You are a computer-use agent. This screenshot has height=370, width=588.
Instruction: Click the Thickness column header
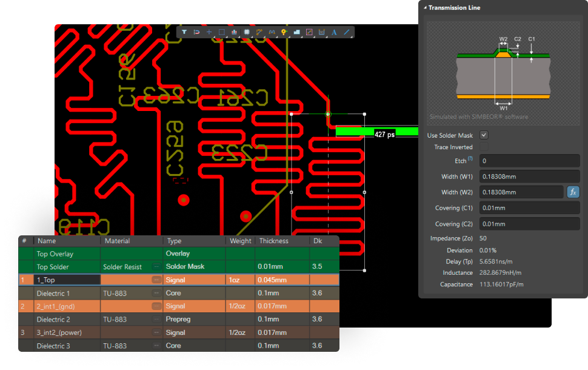point(274,241)
